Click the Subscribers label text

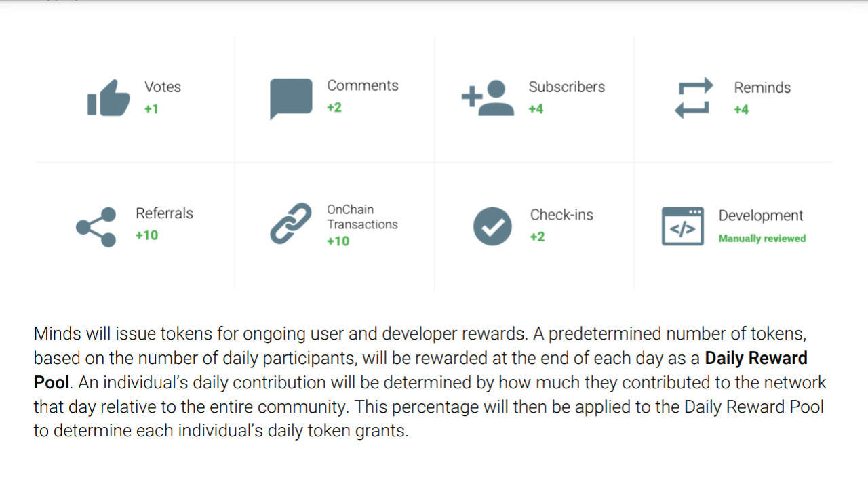pyautogui.click(x=567, y=87)
